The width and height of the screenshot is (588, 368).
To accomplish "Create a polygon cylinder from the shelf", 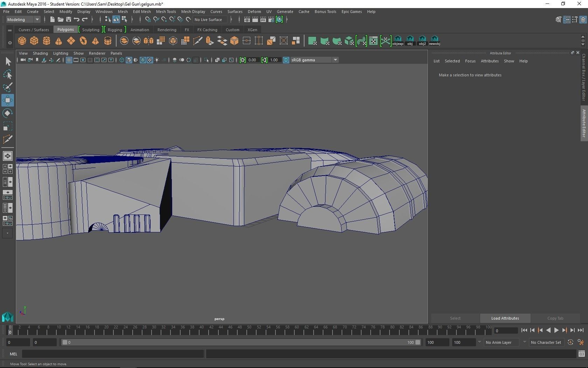I will tap(46, 41).
